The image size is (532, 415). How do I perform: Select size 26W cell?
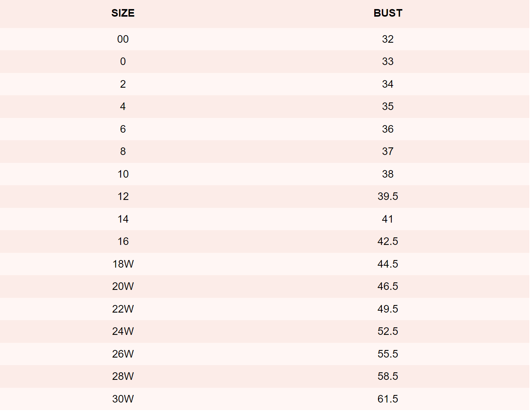123,354
